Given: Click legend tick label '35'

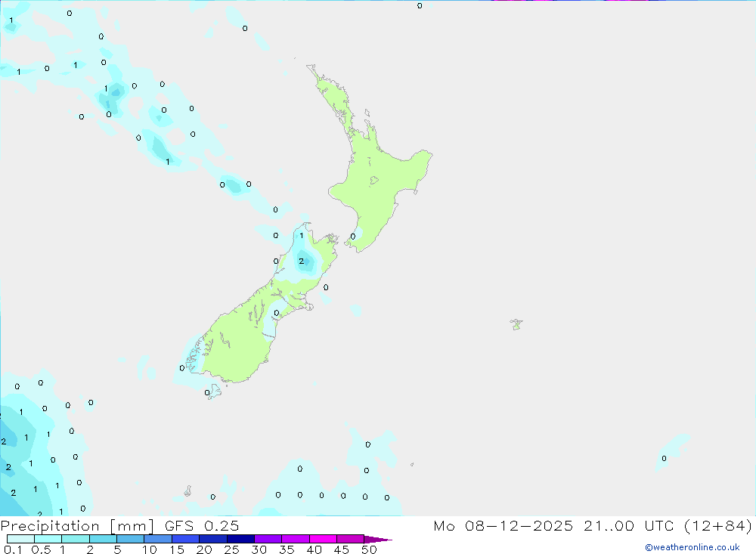Looking at the screenshot, I should pos(287,549).
